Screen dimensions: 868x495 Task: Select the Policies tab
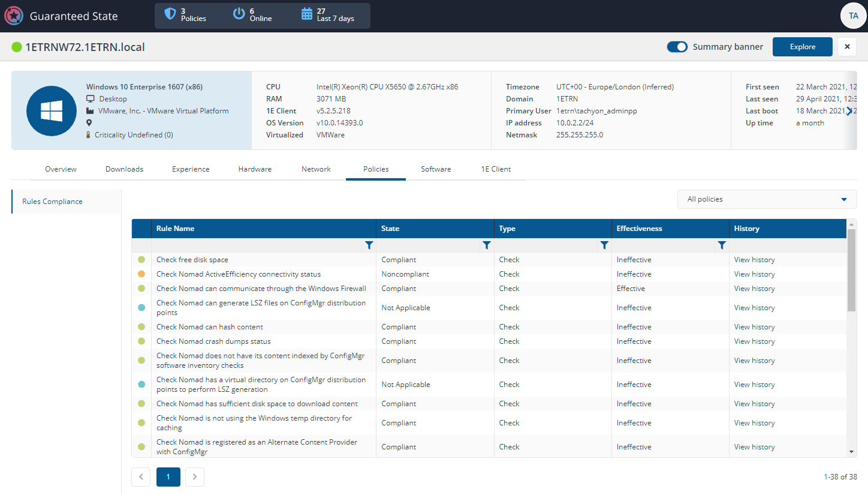376,169
